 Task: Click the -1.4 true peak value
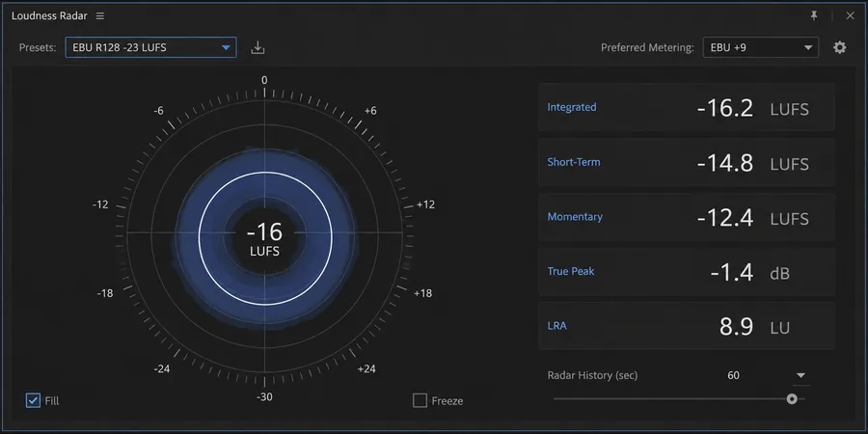(732, 272)
